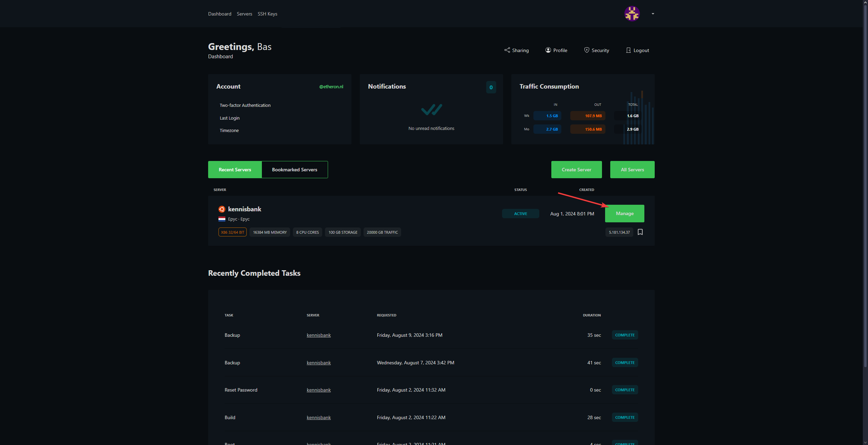
Task: Bookmark the kennisbank server
Action: click(x=640, y=232)
